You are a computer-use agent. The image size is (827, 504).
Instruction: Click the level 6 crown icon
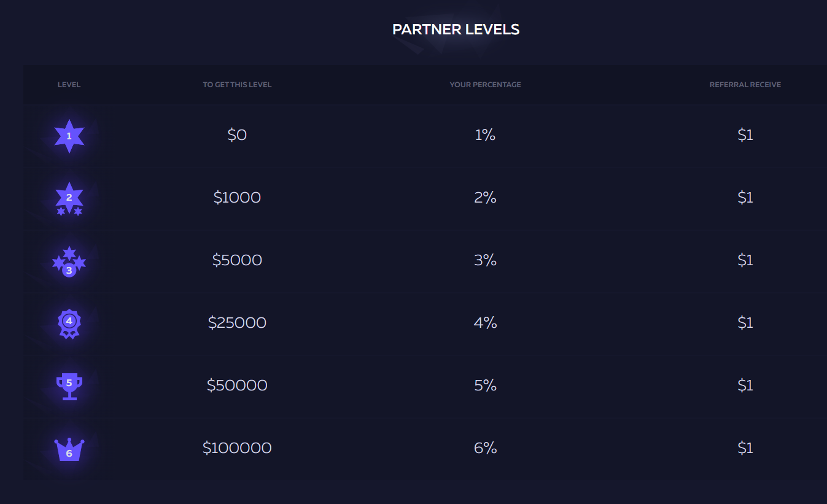[x=69, y=450]
